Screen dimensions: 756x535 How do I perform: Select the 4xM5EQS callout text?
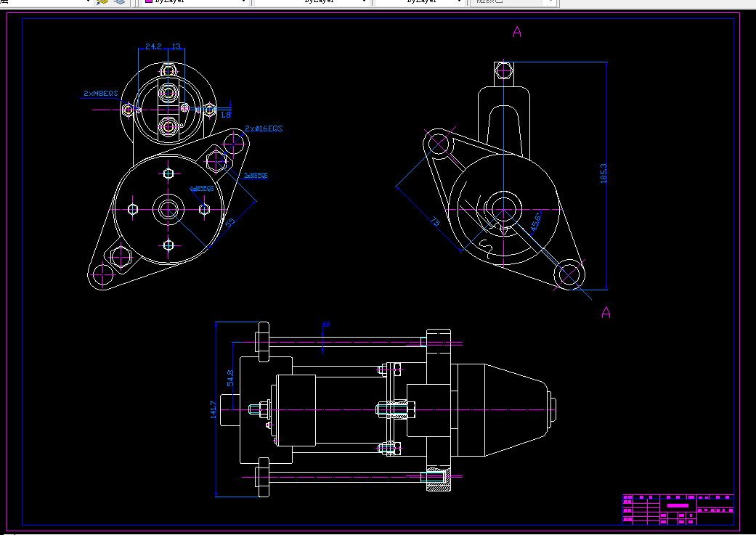point(202,189)
